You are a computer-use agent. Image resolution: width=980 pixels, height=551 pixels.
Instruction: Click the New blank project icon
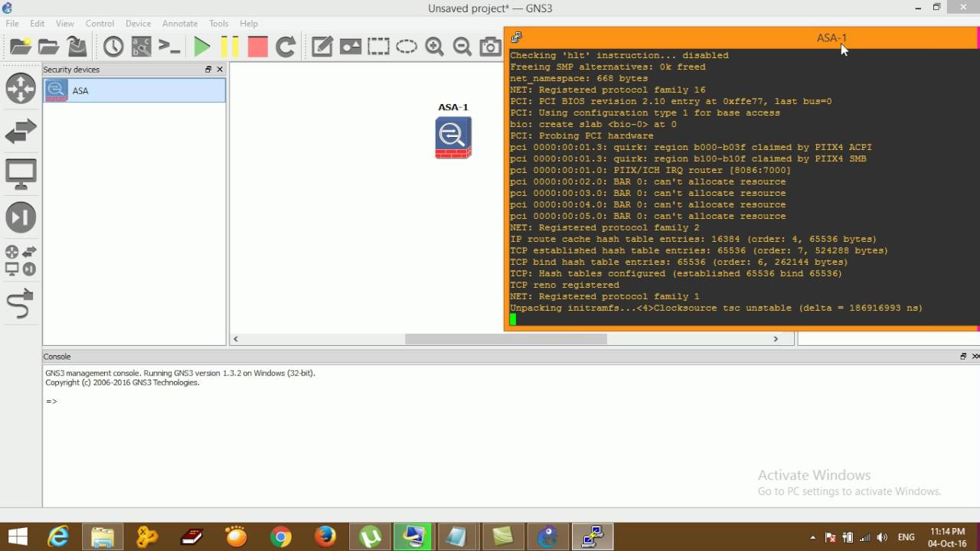pyautogui.click(x=21, y=47)
